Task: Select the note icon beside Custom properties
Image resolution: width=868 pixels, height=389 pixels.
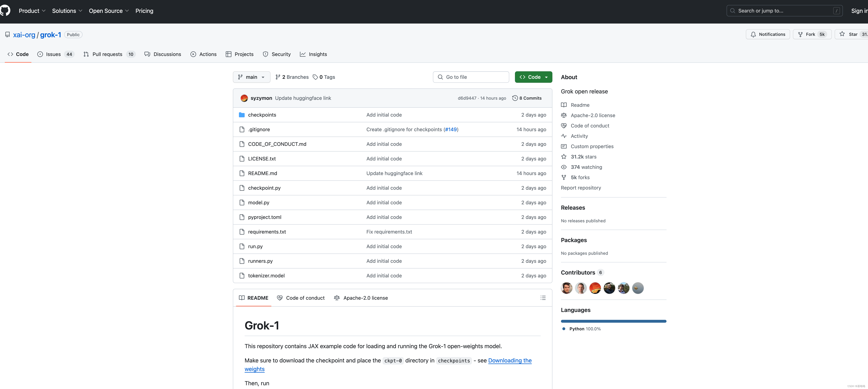Action: point(564,147)
